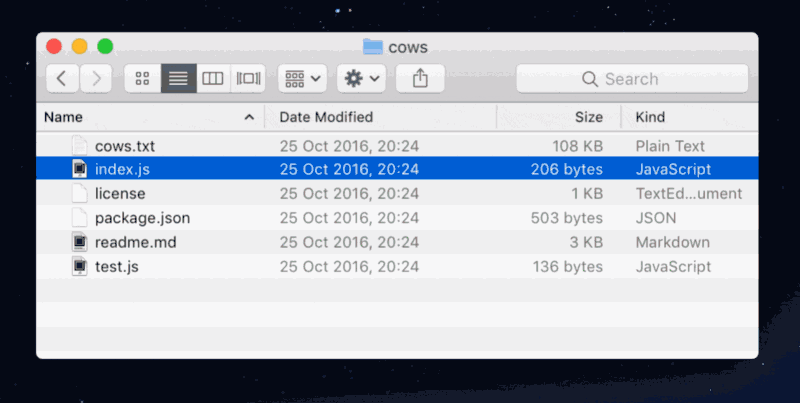Viewport: 800px width, 403px height.
Task: Go back with the left chevron button
Action: pos(62,78)
